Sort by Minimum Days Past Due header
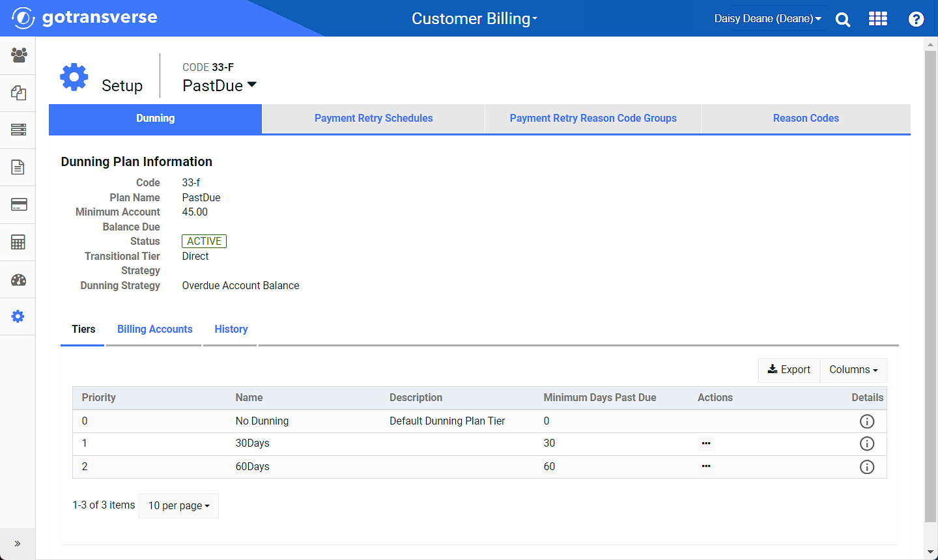 (x=600, y=398)
